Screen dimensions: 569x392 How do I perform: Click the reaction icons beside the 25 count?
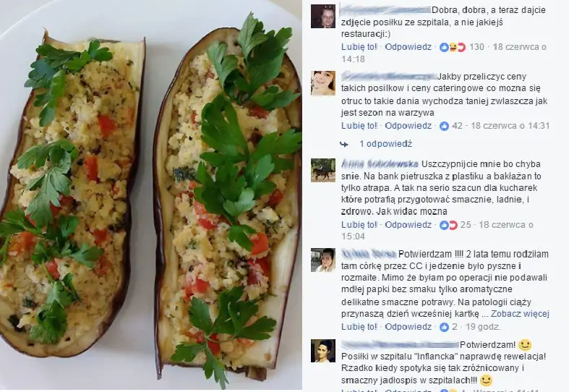click(448, 225)
